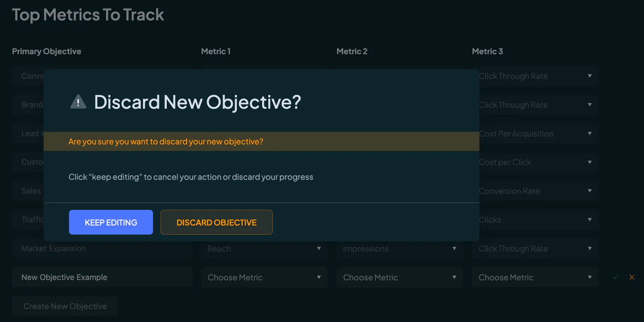Open Market Expansion's Click Through Rate dropdown
This screenshot has width=644, height=322.
[535, 249]
